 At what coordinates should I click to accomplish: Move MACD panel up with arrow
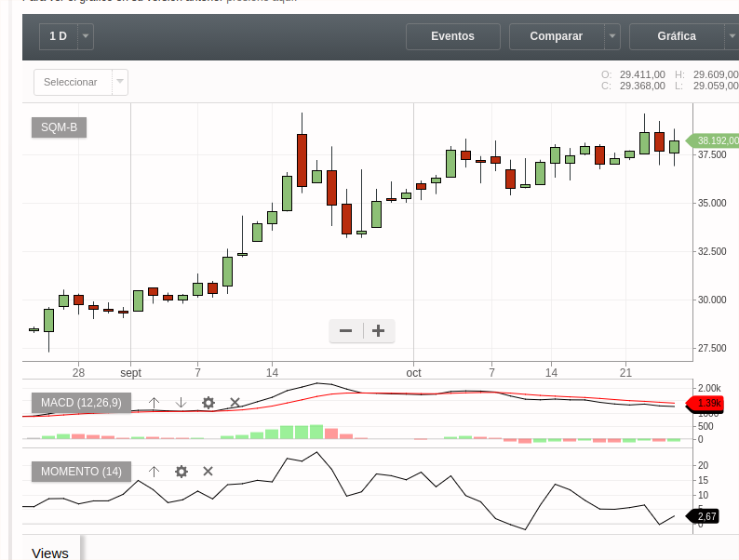[x=154, y=403]
